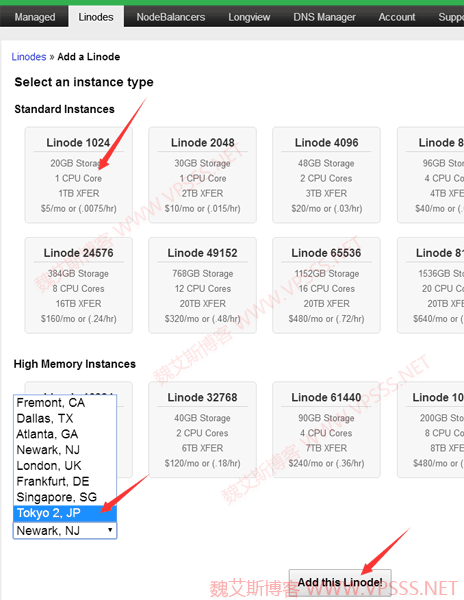Click 384GB Storage text on Linode 24576
The width and height of the screenshot is (464, 600).
78,274
